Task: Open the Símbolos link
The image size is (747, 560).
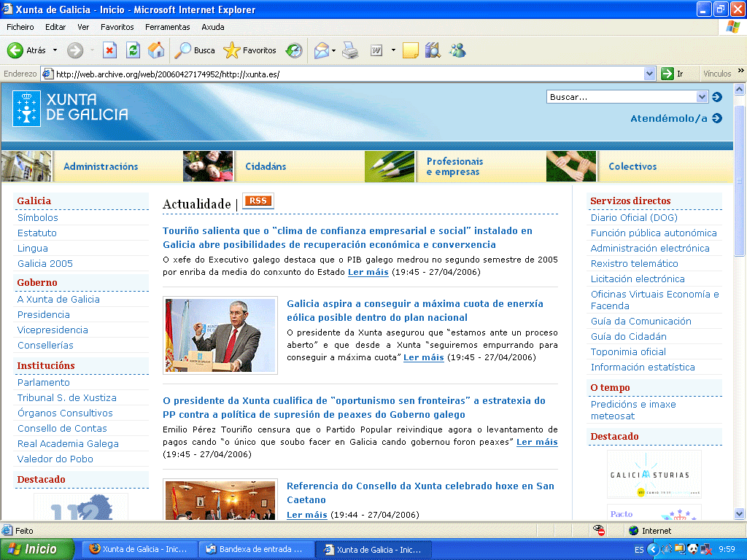Action: point(38,217)
